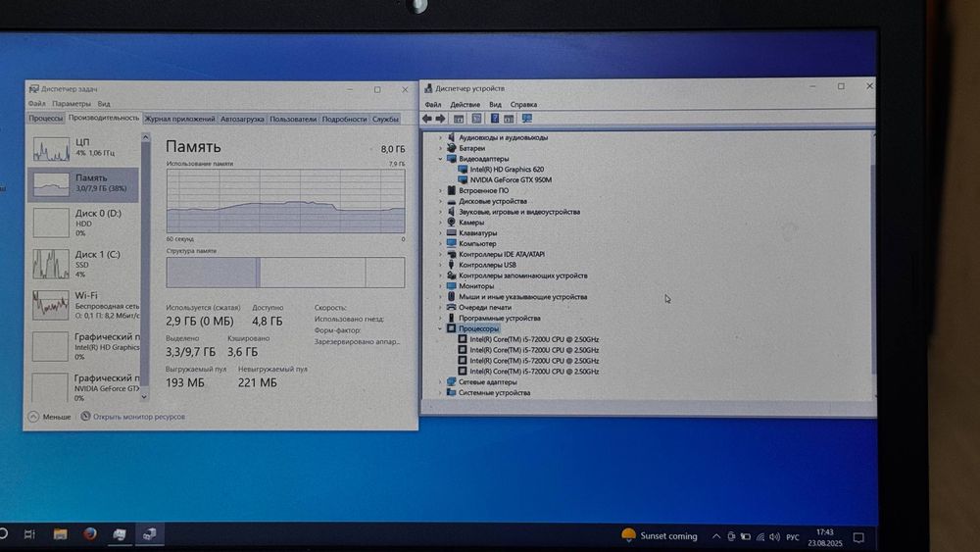Open Файл menu in Task Manager
This screenshot has width=980, height=552.
tap(37, 104)
